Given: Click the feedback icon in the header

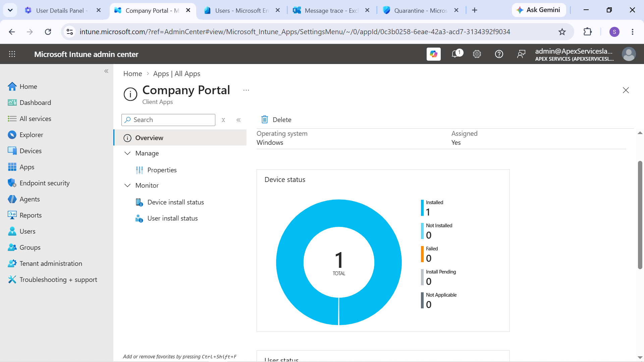Looking at the screenshot, I should point(521,54).
